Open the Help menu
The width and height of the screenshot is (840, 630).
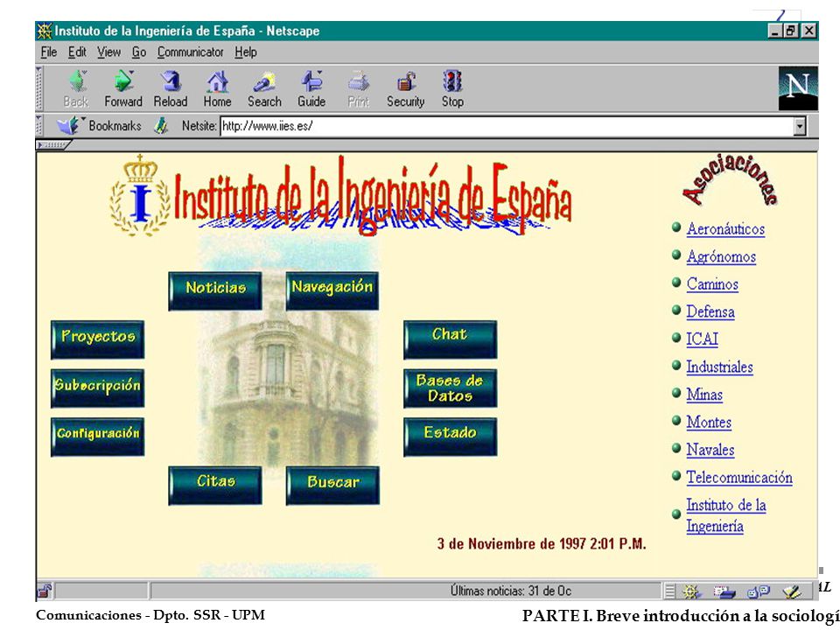(x=246, y=52)
